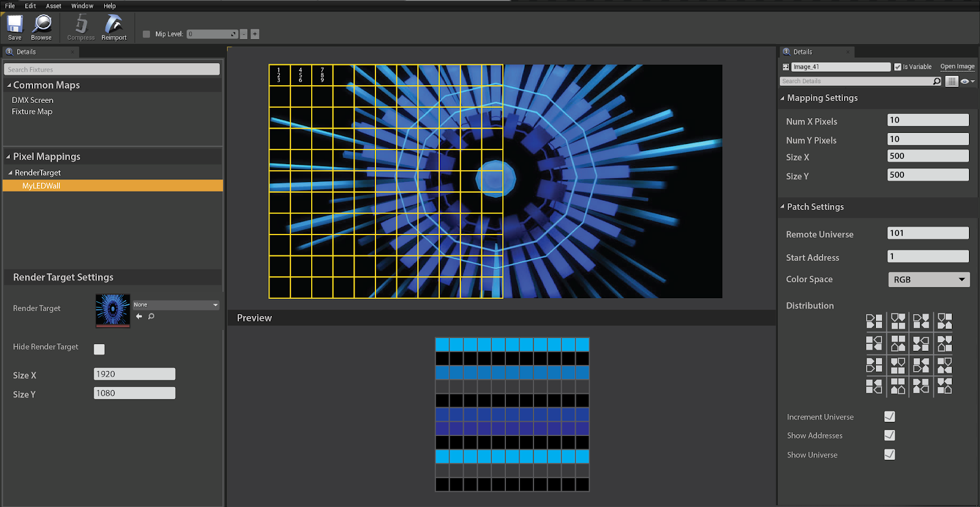Click the Search Details magnifier icon

(x=937, y=81)
